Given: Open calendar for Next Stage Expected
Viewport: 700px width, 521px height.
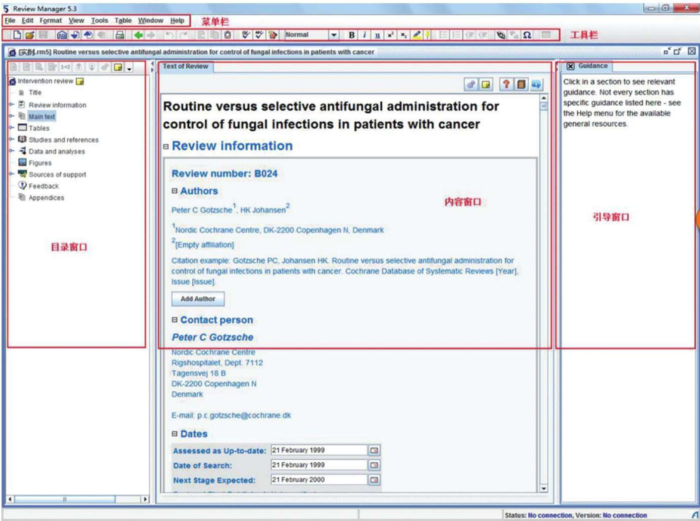Looking at the screenshot, I should pos(374,480).
